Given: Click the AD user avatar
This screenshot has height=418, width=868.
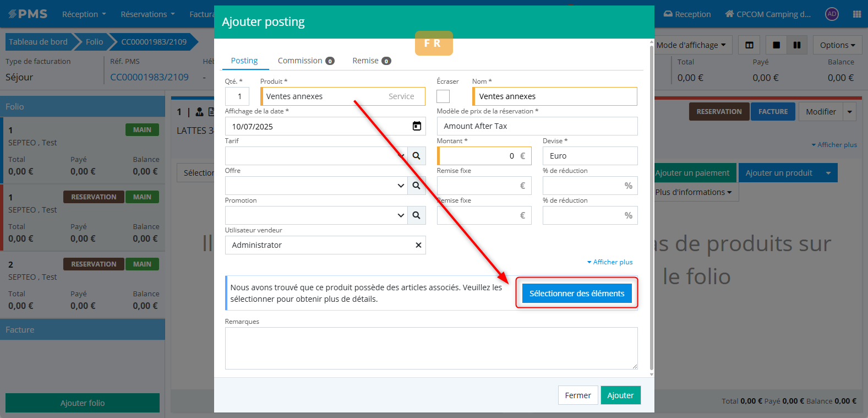Looking at the screenshot, I should (832, 14).
